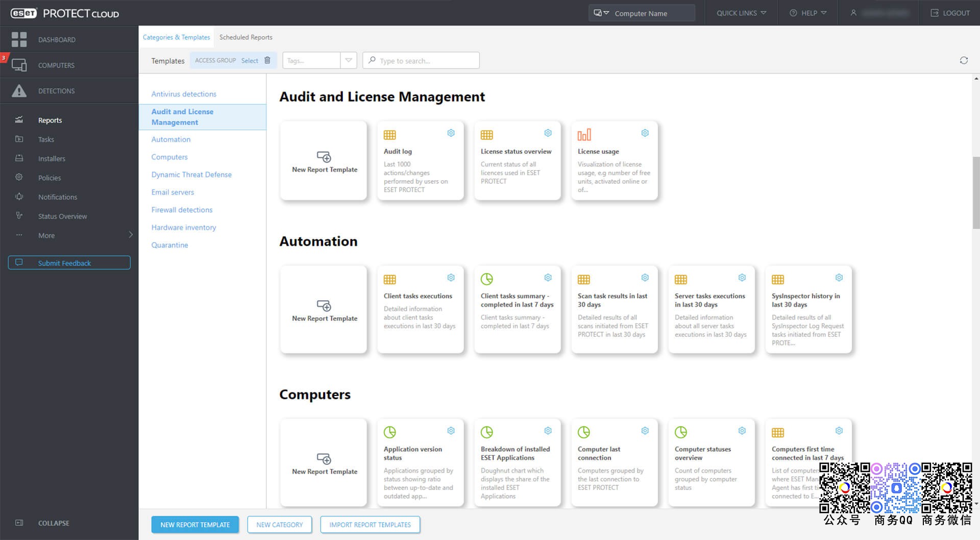This screenshot has width=980, height=540.
Task: Click the New Category button
Action: [280, 525]
